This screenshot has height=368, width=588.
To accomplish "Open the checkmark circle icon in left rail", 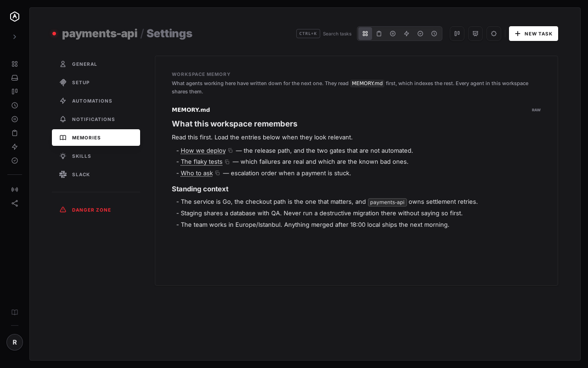I will point(15,161).
